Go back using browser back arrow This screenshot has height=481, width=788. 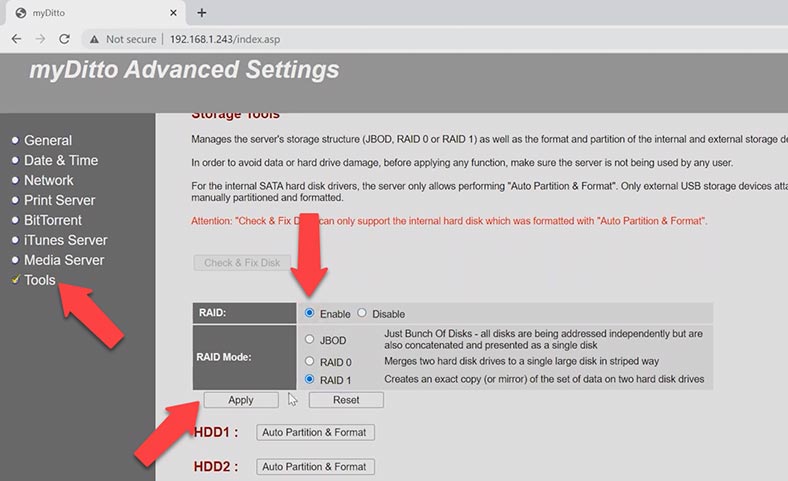click(x=16, y=39)
